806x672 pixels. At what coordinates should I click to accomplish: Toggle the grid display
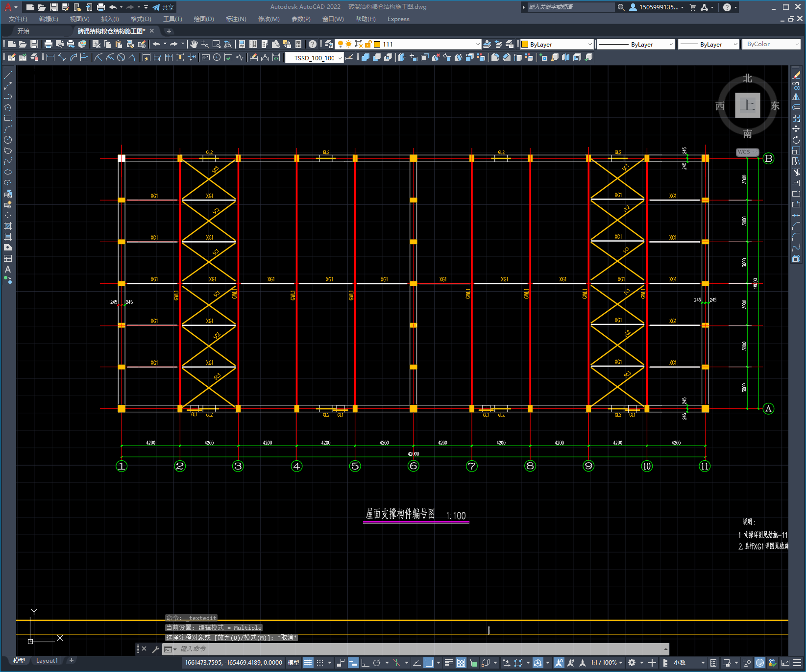click(x=308, y=663)
